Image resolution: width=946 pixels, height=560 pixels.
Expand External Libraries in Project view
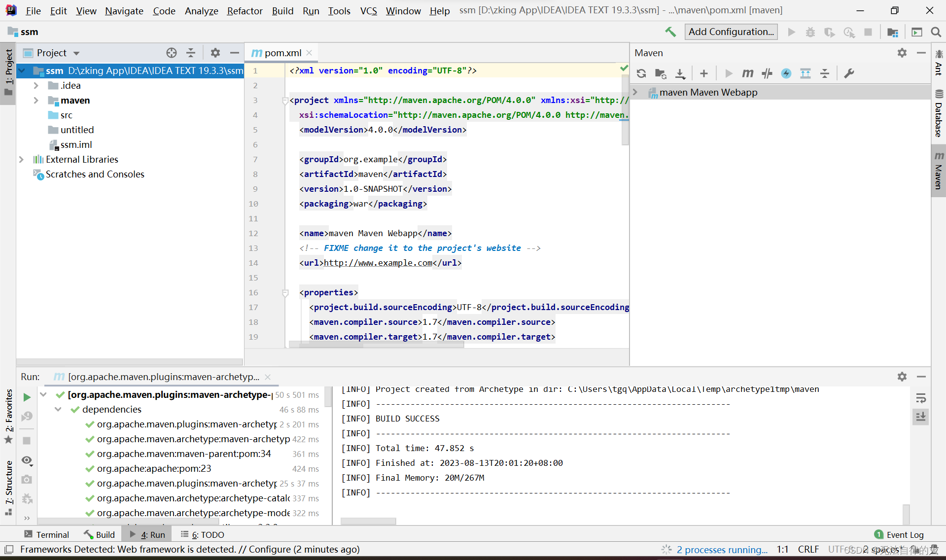(x=21, y=159)
